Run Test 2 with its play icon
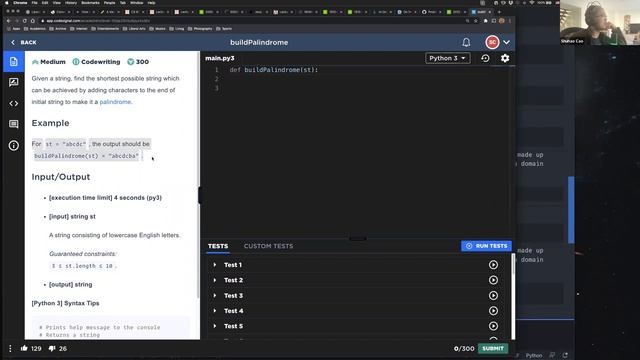640x360 pixels. [x=493, y=280]
